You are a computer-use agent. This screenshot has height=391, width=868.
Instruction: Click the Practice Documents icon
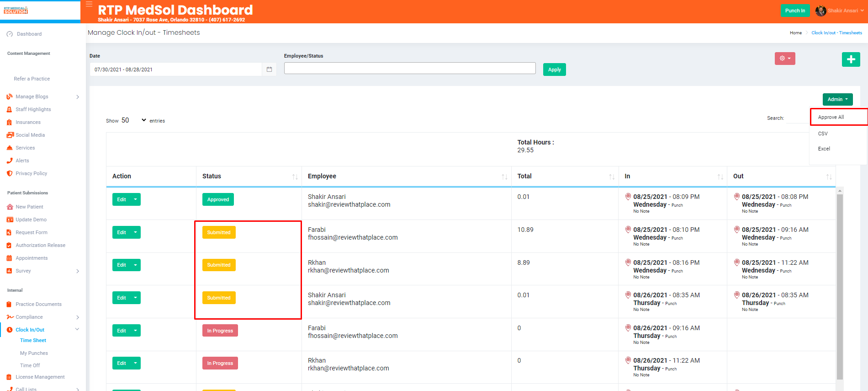(10, 304)
